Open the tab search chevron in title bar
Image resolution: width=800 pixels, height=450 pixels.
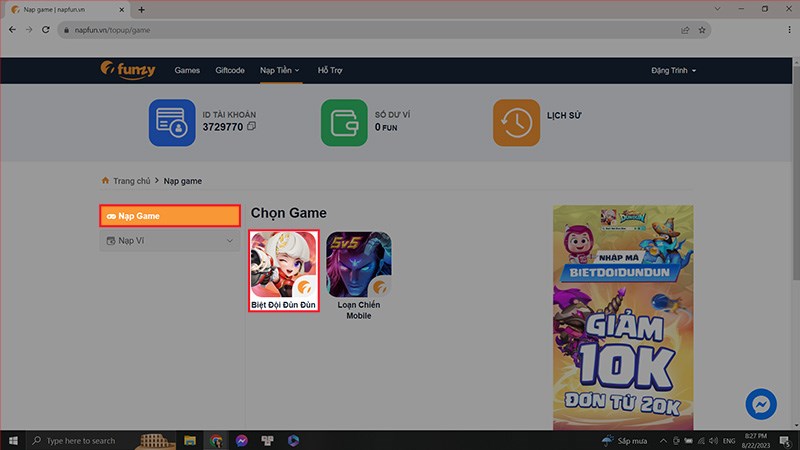tap(717, 9)
